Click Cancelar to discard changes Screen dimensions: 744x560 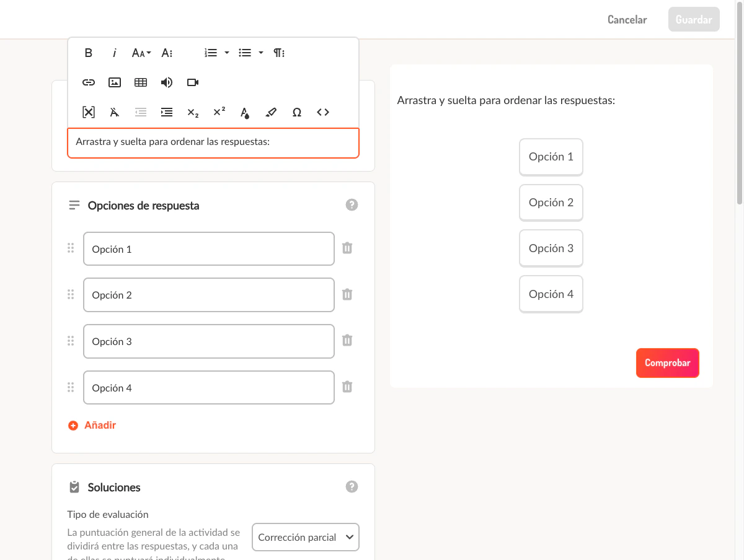[627, 19]
